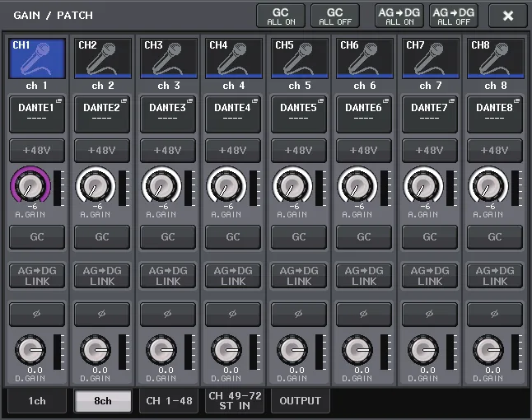Enable +48V phantom power on CH2
The height and width of the screenshot is (420, 532).
coord(102,150)
